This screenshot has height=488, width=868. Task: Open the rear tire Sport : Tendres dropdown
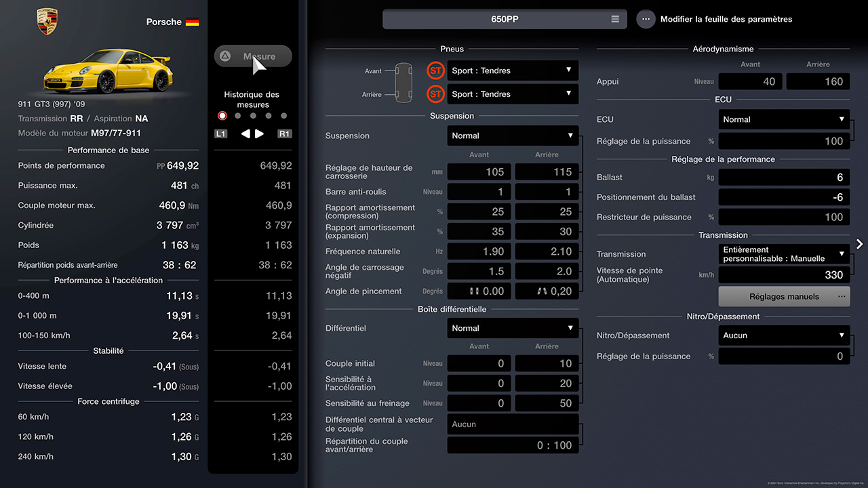(x=513, y=94)
